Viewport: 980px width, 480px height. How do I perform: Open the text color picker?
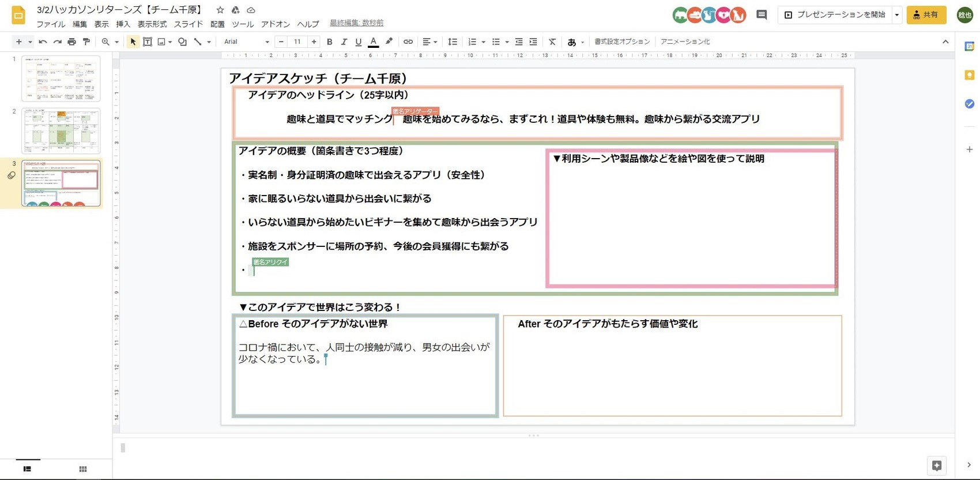(374, 42)
